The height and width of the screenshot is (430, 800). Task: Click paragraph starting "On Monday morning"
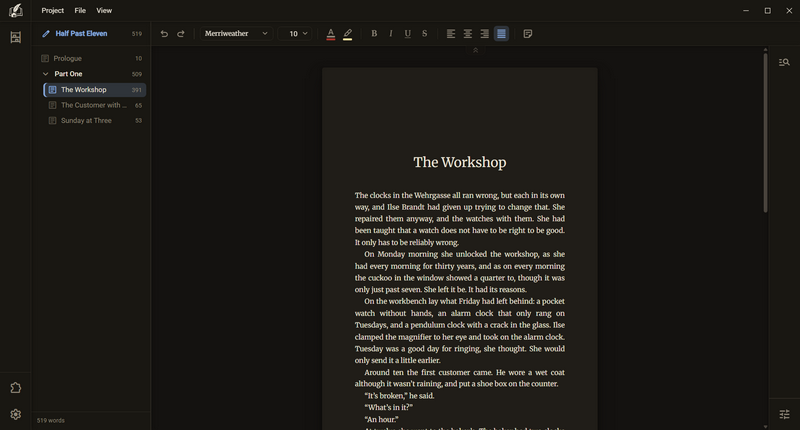click(x=460, y=272)
